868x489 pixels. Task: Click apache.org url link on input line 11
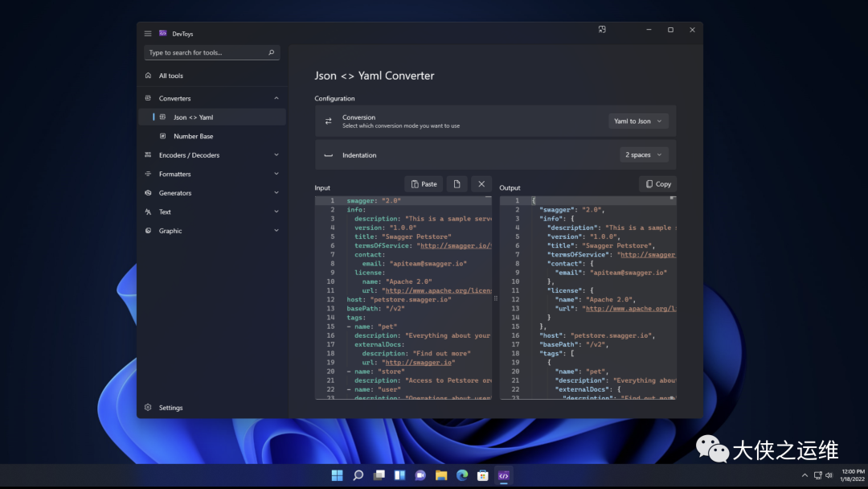click(x=438, y=290)
